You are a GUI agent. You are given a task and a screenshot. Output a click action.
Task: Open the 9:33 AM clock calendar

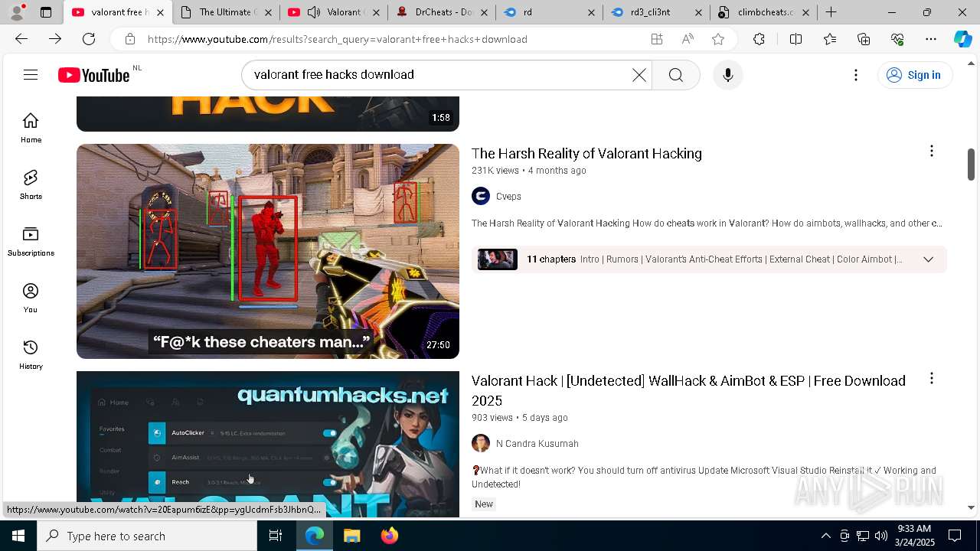coord(914,536)
